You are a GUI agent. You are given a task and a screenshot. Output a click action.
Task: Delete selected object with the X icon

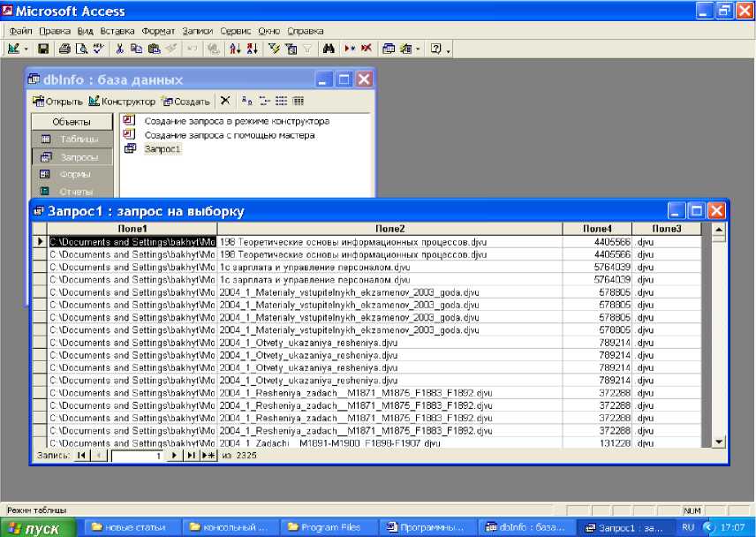225,102
